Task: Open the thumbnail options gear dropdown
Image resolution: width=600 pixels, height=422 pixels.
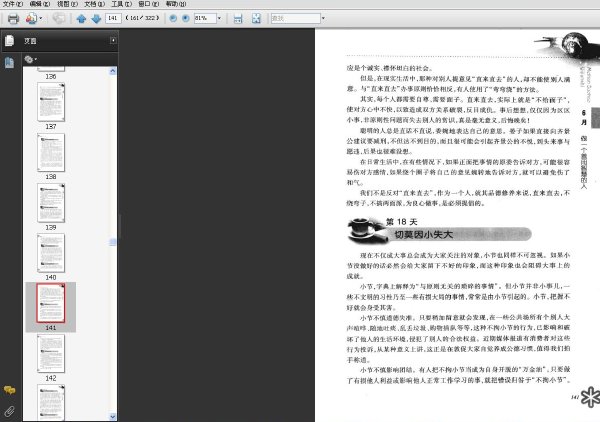Action: 31,59
